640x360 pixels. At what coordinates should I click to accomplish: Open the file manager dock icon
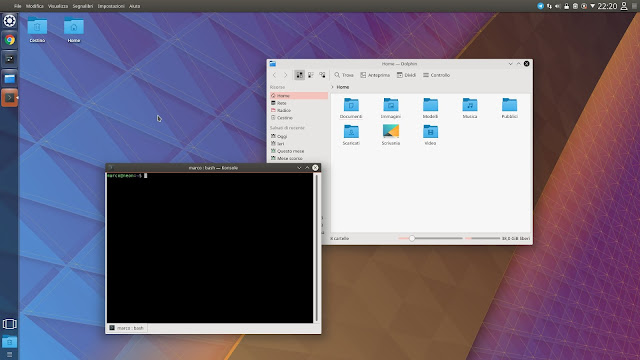point(9,78)
